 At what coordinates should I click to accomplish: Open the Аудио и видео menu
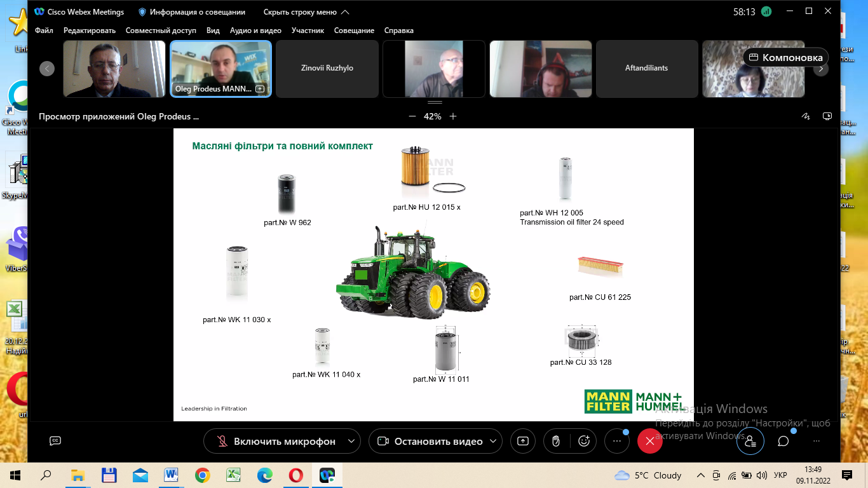[x=255, y=30]
